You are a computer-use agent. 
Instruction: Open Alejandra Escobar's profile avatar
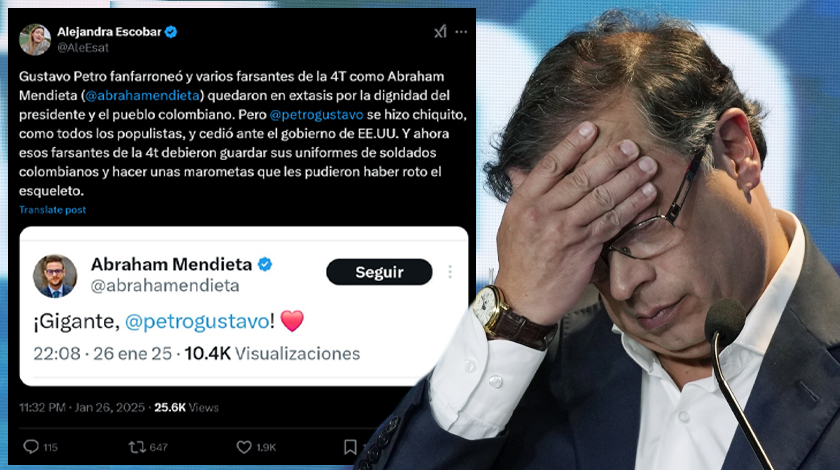(x=35, y=40)
